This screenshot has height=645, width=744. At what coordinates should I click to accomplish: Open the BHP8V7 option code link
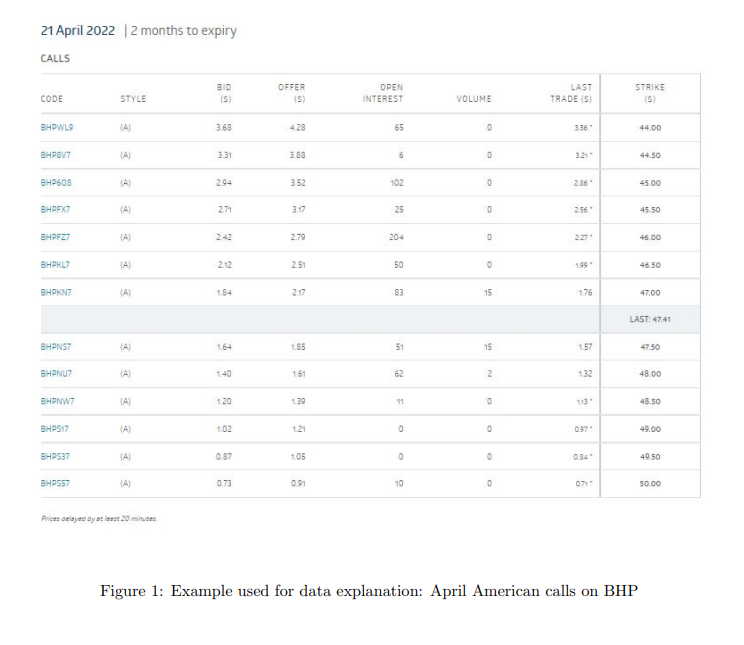[x=56, y=155]
